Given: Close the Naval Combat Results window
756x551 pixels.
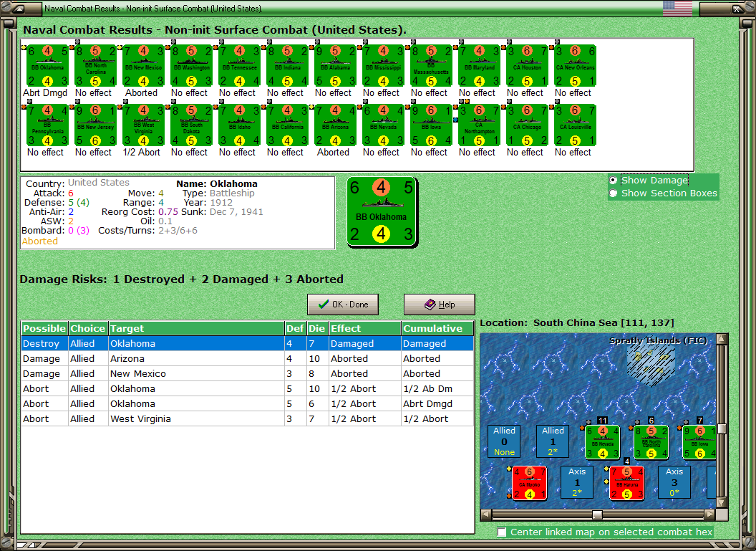Looking at the screenshot, I should 737,8.
